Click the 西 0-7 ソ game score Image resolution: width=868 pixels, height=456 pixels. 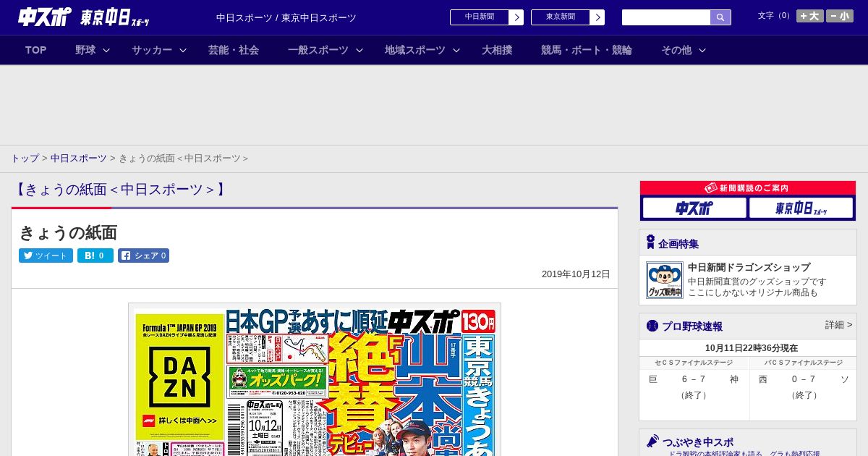click(x=803, y=379)
